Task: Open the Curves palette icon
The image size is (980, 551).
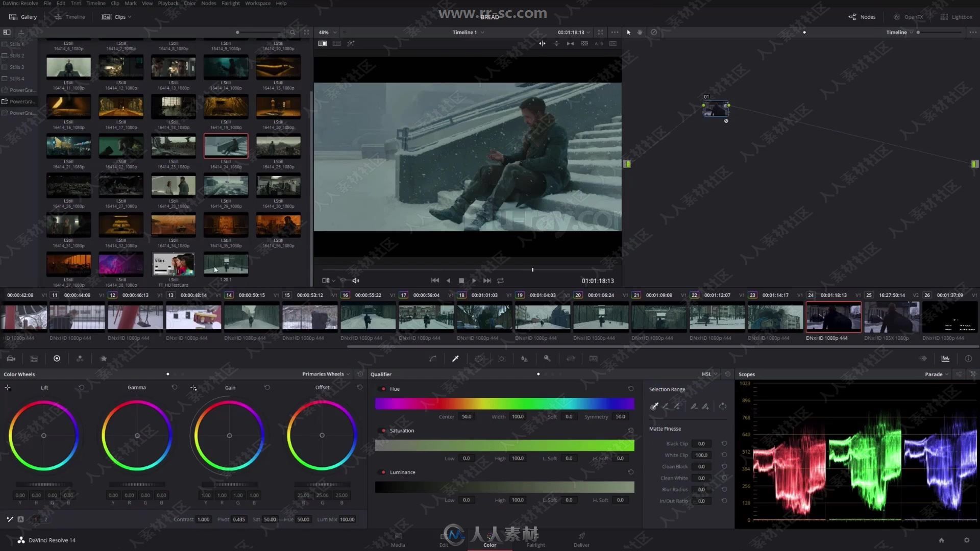Action: click(432, 359)
